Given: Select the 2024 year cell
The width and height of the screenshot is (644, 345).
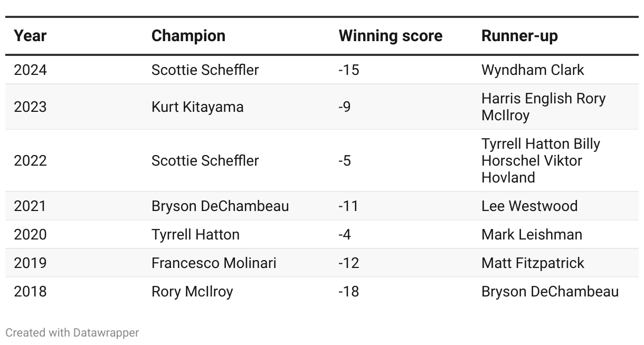Looking at the screenshot, I should click(x=30, y=70).
